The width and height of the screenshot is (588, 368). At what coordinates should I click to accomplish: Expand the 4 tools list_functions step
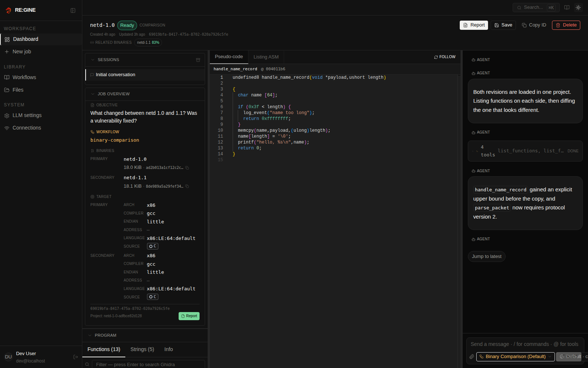coord(525,151)
